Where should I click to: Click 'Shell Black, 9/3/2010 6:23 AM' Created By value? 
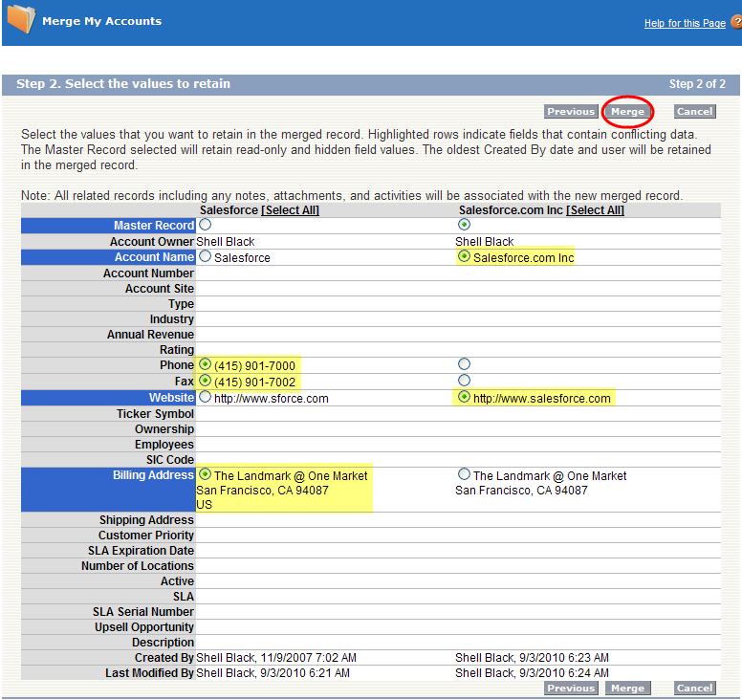(x=532, y=658)
